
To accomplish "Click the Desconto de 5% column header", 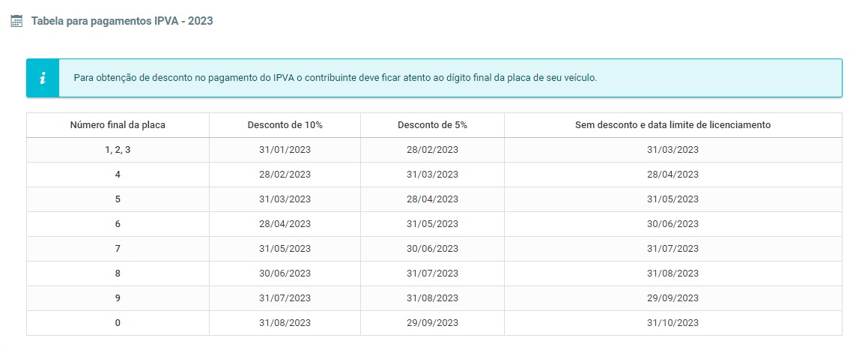I will click(432, 125).
